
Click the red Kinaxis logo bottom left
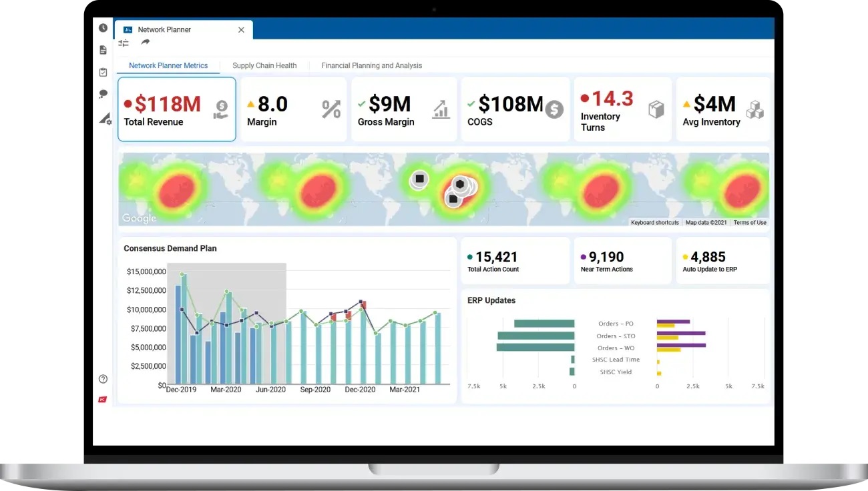(103, 400)
